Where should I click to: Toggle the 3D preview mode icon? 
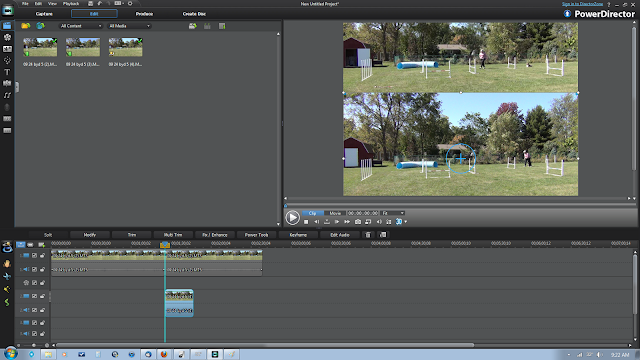[x=399, y=222]
